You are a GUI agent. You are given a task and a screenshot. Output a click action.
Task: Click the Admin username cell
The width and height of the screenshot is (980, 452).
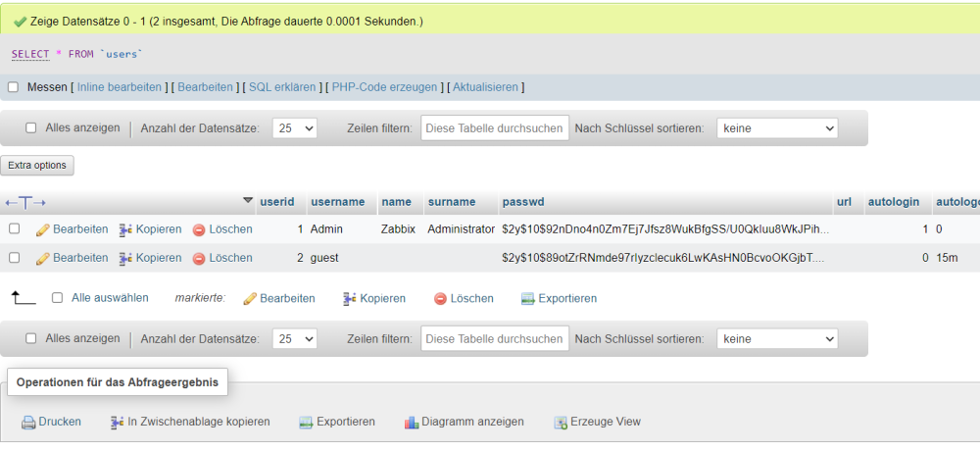[326, 229]
